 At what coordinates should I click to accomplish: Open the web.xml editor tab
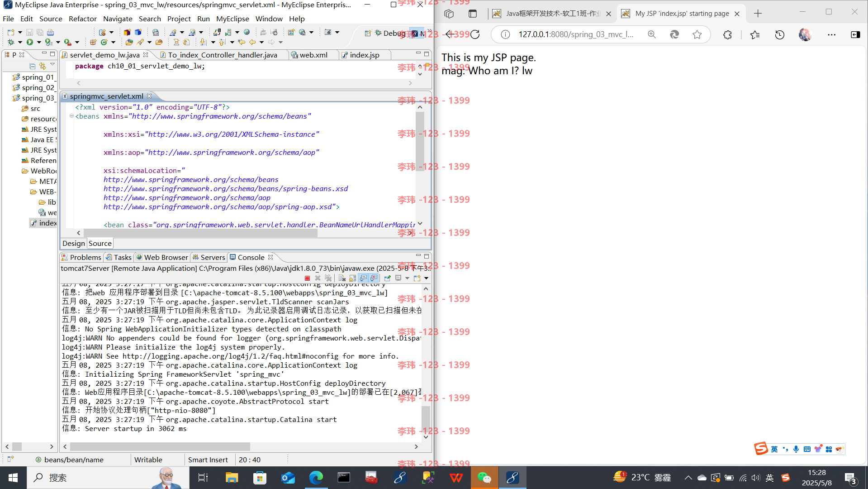tap(313, 55)
